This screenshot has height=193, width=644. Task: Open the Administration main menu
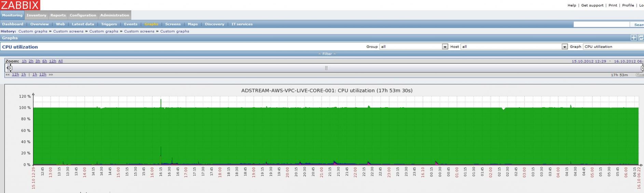click(x=115, y=15)
